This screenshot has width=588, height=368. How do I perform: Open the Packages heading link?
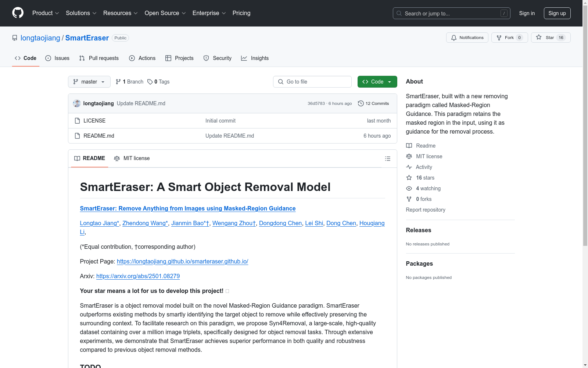pyautogui.click(x=419, y=263)
